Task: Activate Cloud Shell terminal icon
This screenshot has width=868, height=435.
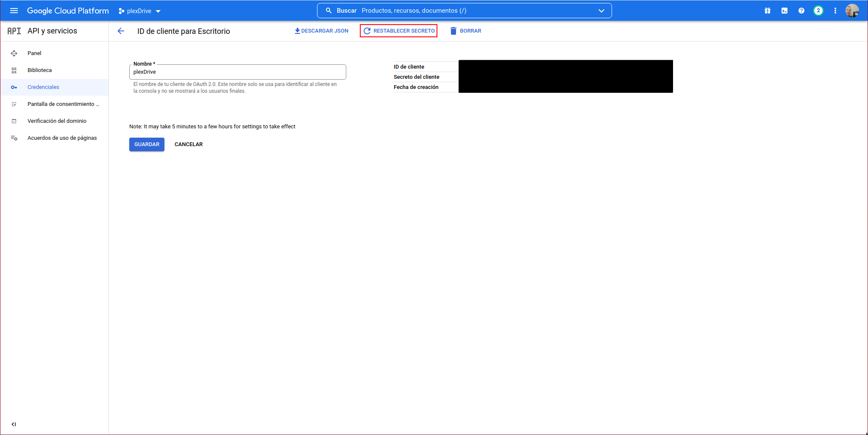Action: click(x=784, y=11)
